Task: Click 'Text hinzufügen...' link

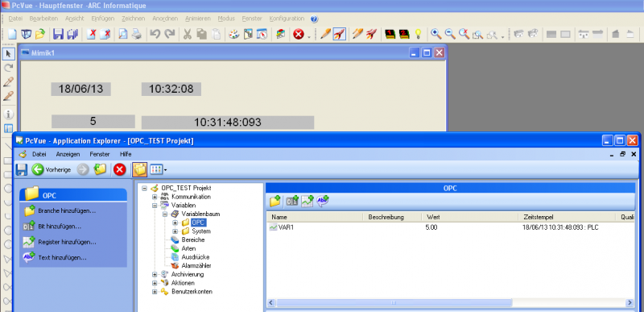Action: (x=63, y=258)
